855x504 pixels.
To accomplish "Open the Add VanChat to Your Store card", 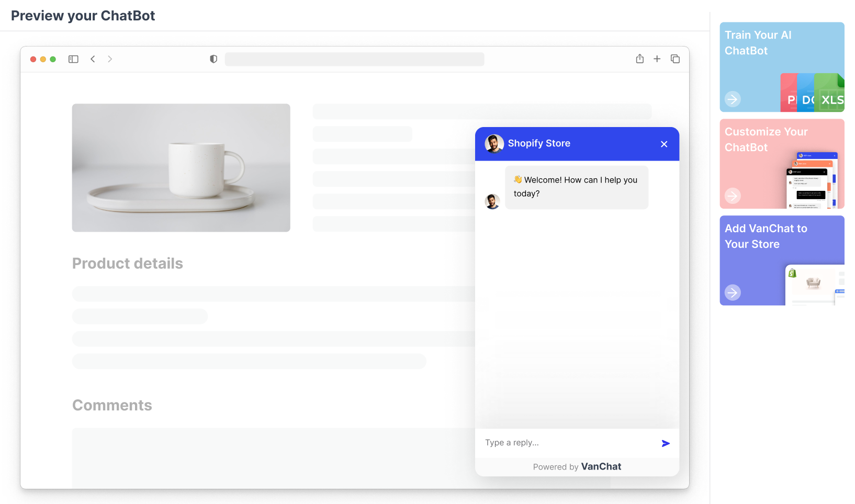I will point(782,260).
